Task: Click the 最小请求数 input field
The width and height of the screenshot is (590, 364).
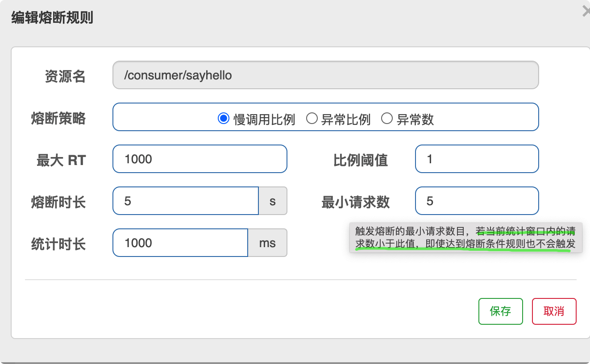Action: pyautogui.click(x=477, y=201)
